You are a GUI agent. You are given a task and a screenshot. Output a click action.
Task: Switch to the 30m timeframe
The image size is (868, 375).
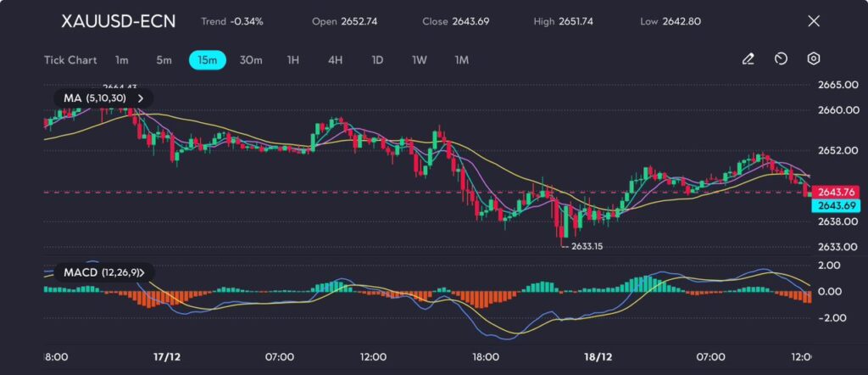point(251,60)
